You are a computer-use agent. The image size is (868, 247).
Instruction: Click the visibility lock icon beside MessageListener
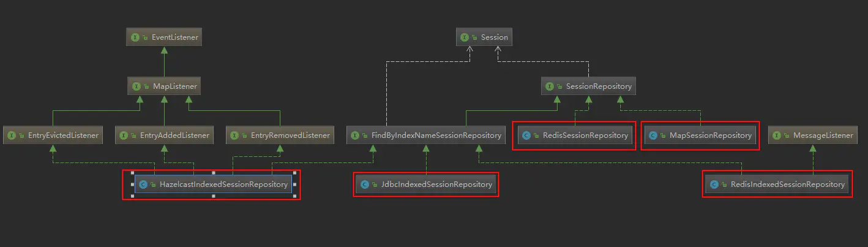(788, 135)
